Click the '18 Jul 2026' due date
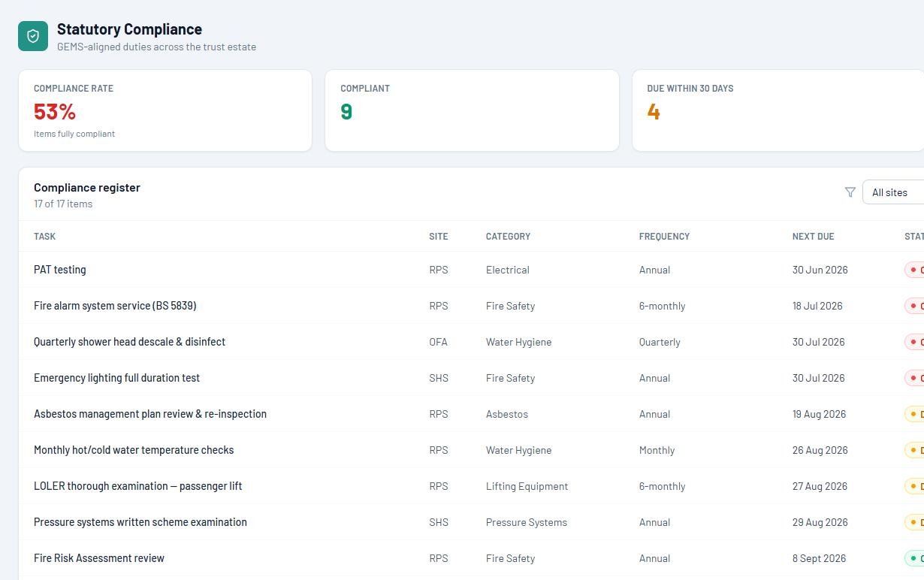Viewport: 924px width, 580px height. click(817, 306)
